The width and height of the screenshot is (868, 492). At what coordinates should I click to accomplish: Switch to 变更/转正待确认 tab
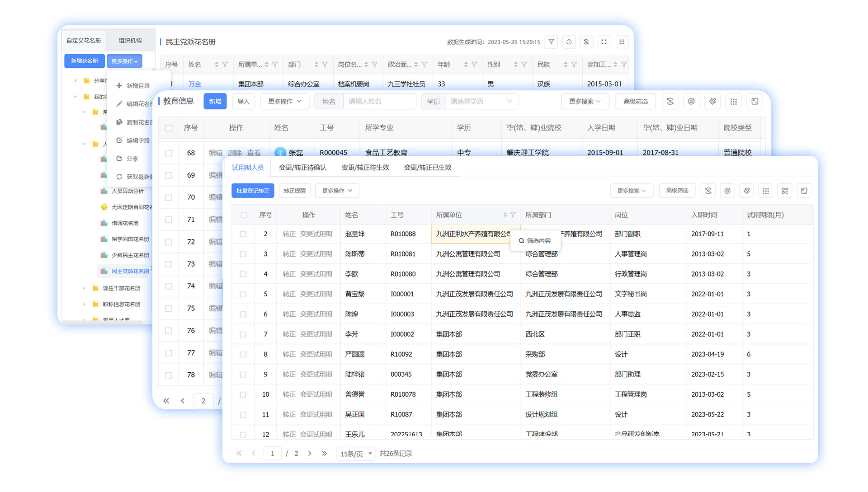click(x=302, y=168)
